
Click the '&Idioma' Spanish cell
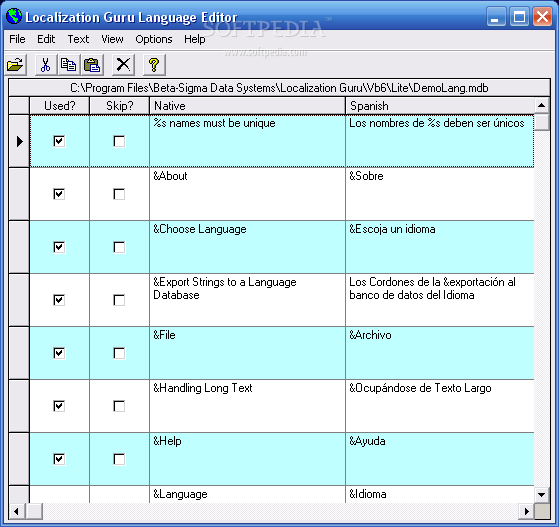tap(440, 495)
